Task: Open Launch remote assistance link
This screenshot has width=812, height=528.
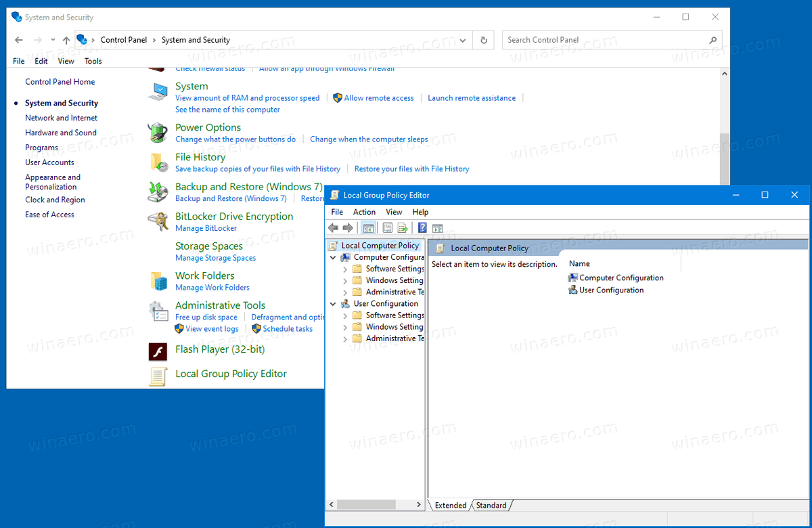Action: click(472, 98)
